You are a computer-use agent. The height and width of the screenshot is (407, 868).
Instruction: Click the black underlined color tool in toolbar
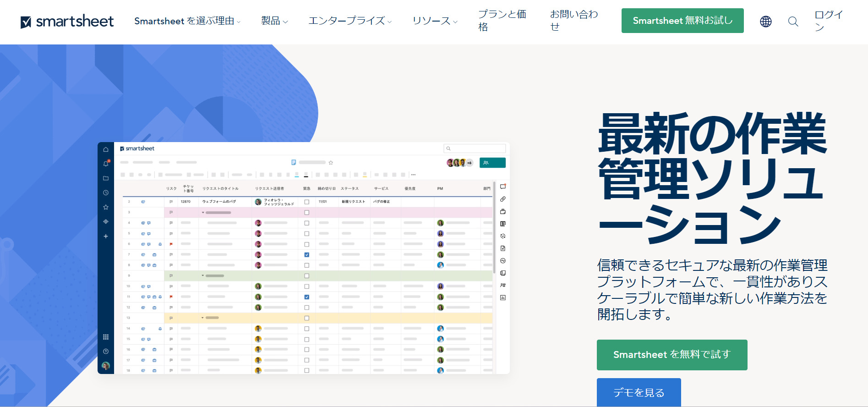306,175
